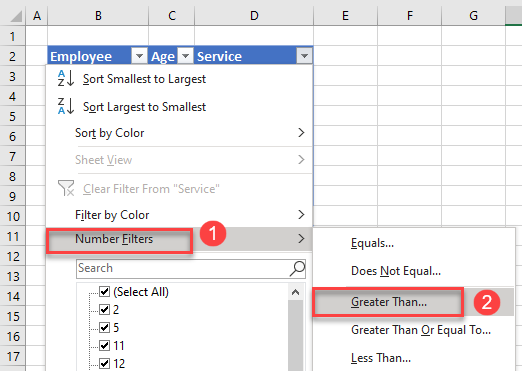Image resolution: width=522 pixels, height=371 pixels.
Task: Open Filter by Color menu entry
Action: click(179, 215)
